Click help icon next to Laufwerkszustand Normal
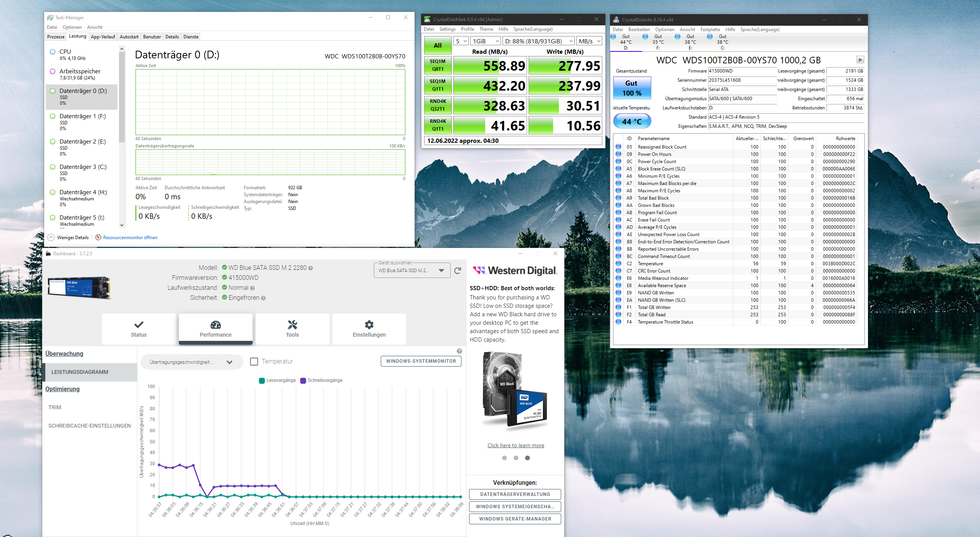 (253, 288)
